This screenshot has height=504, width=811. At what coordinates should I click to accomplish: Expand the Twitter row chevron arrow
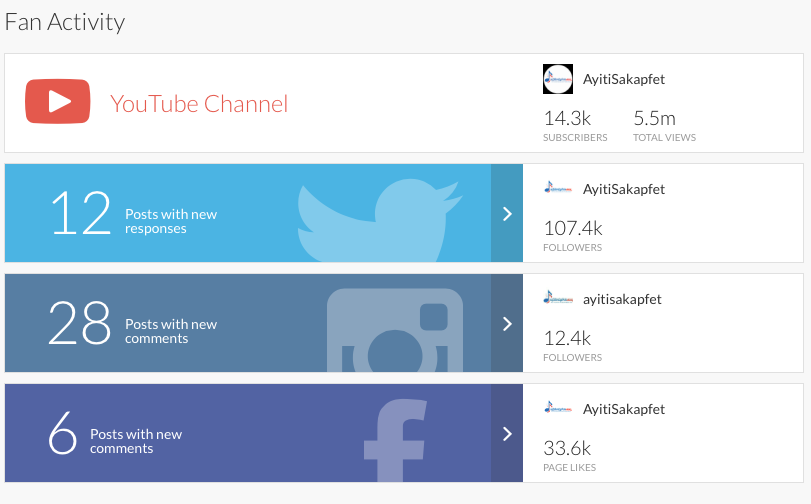coord(507,213)
